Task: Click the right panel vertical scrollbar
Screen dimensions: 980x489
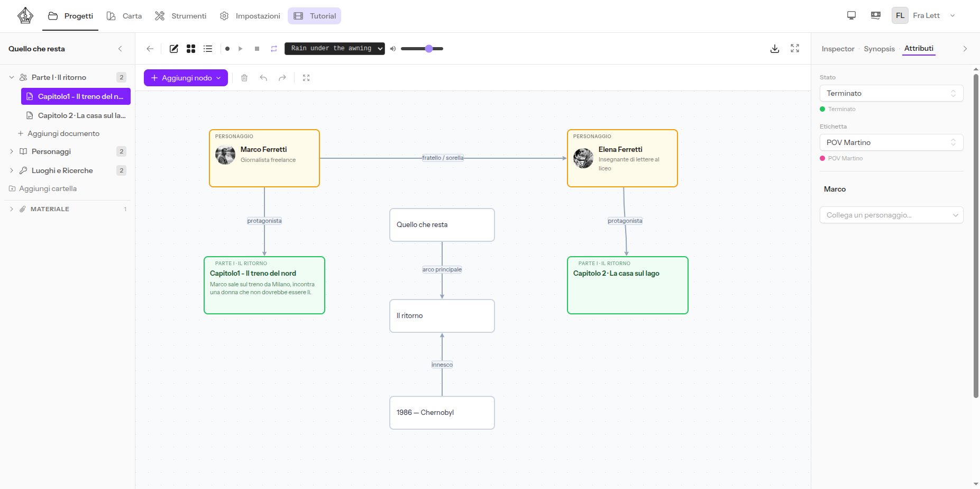Action: tap(976, 236)
